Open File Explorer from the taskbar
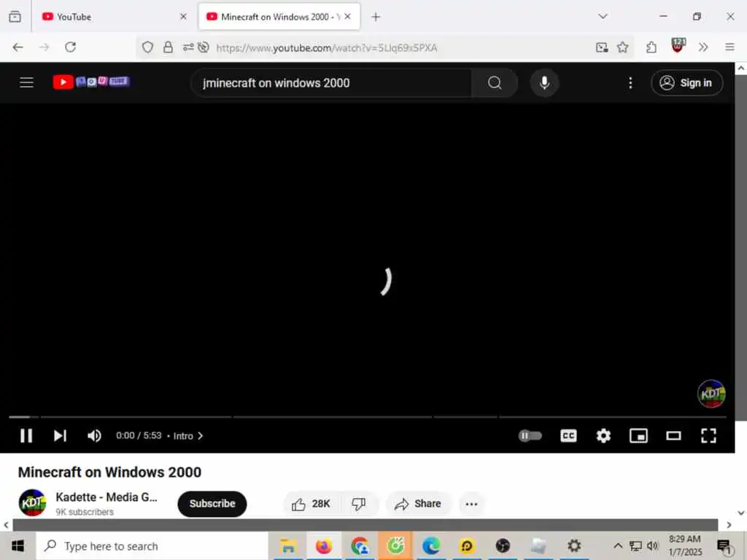Screen dimensions: 747x560 (287, 545)
